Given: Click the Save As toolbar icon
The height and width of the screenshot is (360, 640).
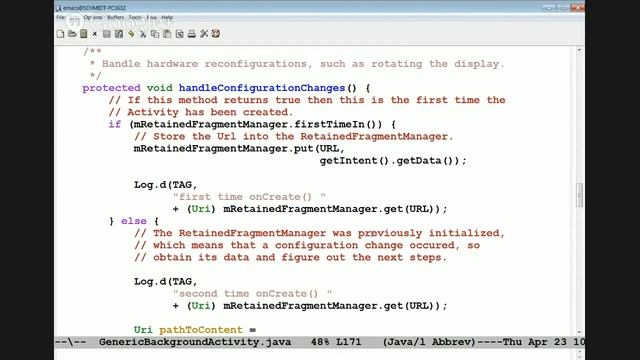Looking at the screenshot, I should (119, 34).
